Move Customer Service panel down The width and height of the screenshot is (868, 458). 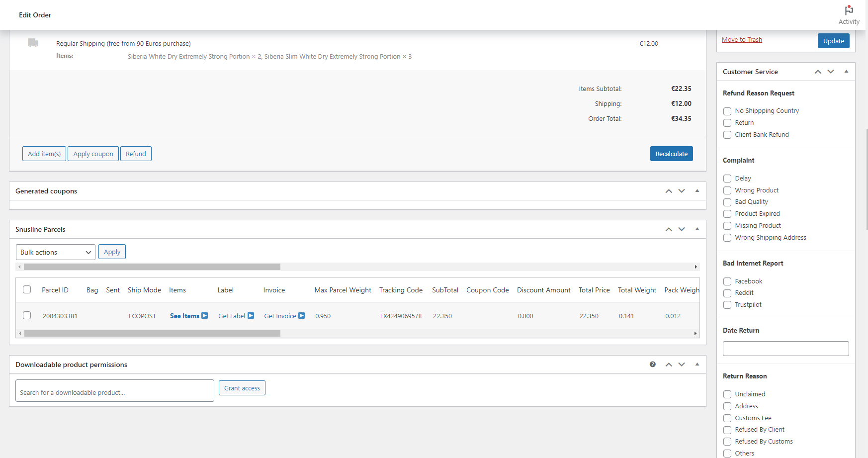[x=831, y=72]
